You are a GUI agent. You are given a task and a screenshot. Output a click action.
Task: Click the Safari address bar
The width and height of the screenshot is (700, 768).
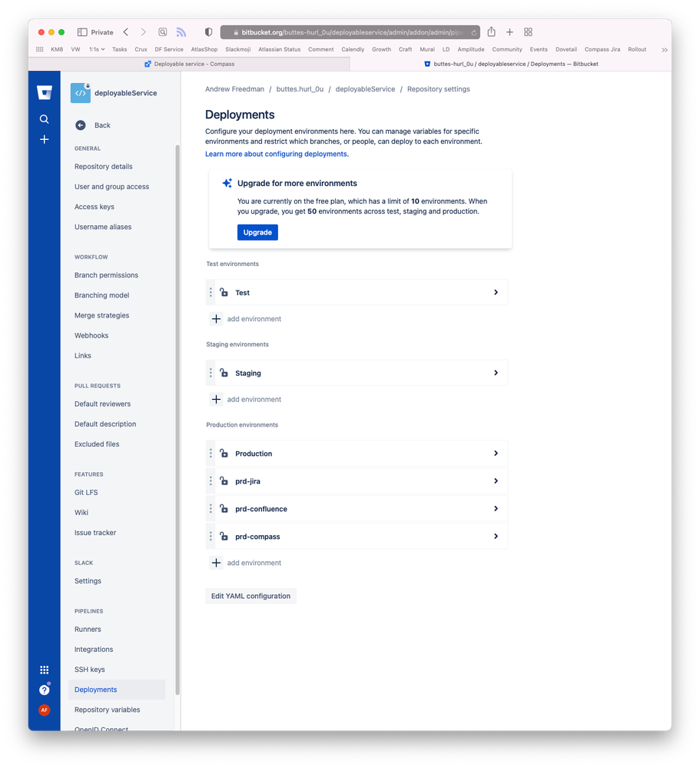pos(350,32)
